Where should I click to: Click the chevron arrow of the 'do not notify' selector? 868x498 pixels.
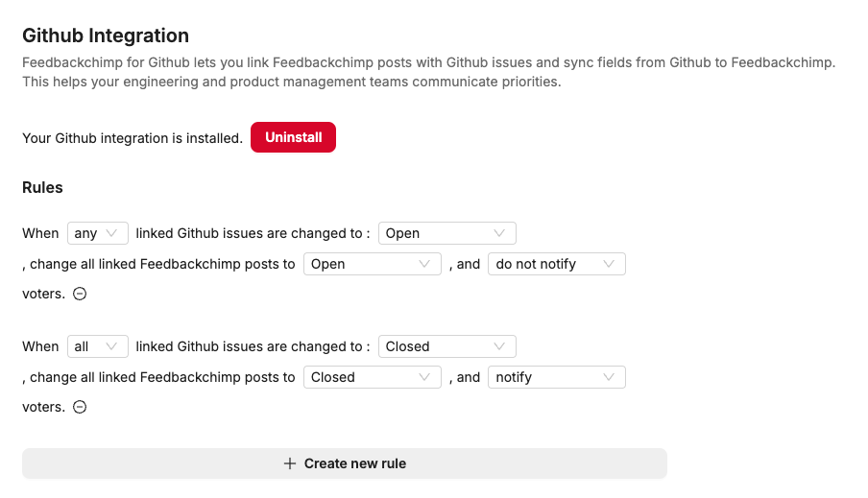click(609, 264)
